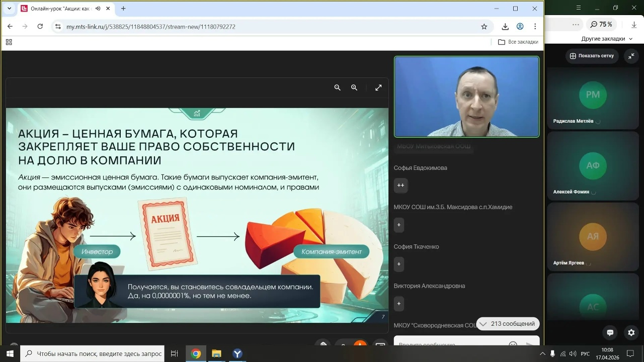Image resolution: width=644 pixels, height=362 pixels.
Task: Toggle microphone icon in system tray
Action: tap(552, 354)
